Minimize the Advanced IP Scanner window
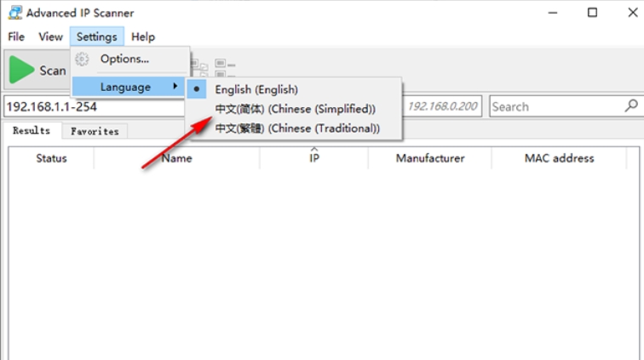The width and height of the screenshot is (644, 360). (x=553, y=13)
